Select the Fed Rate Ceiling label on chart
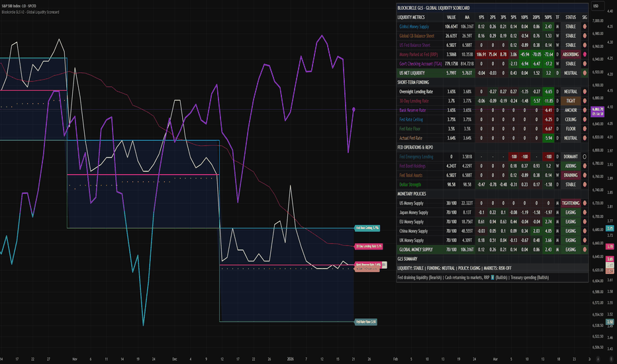 point(366,228)
